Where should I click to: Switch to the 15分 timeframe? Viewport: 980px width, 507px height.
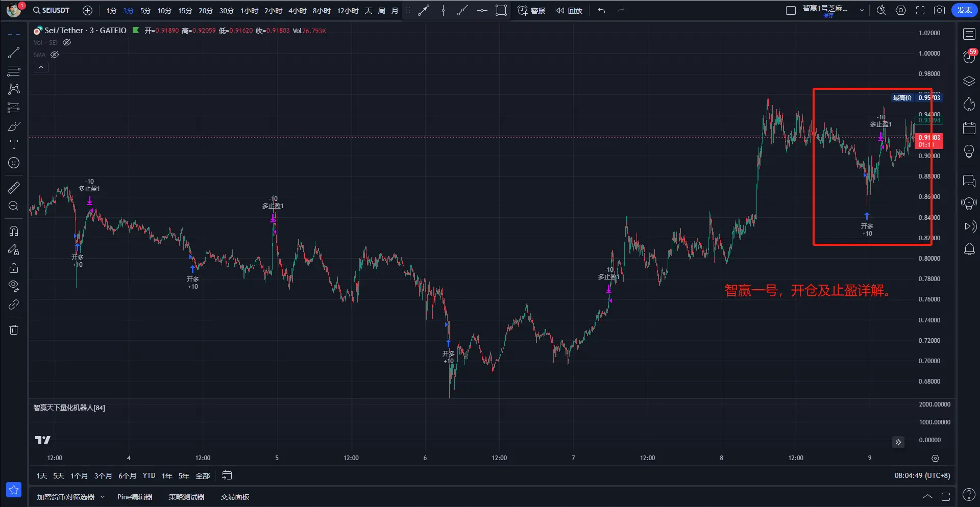185,10
